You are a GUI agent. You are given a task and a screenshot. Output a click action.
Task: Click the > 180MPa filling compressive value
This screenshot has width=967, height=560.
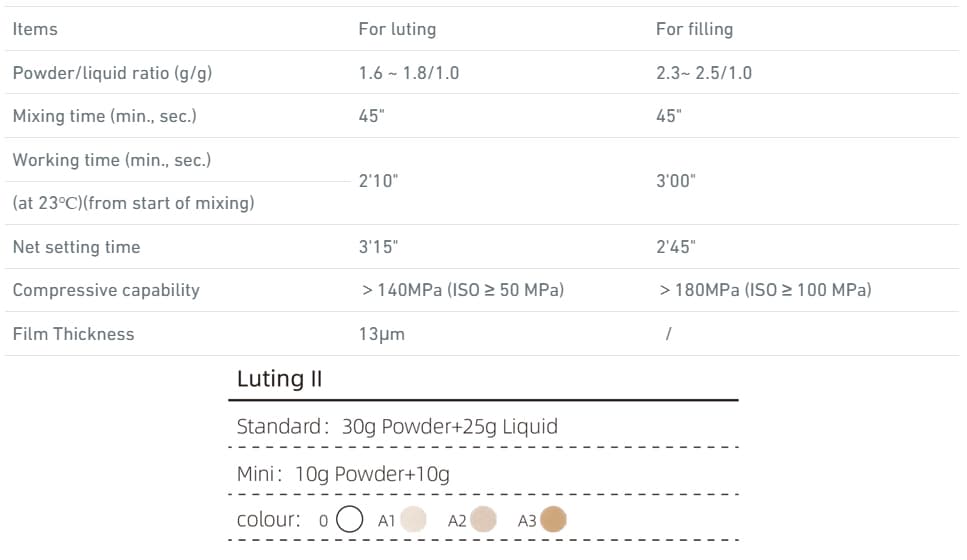pos(765,290)
